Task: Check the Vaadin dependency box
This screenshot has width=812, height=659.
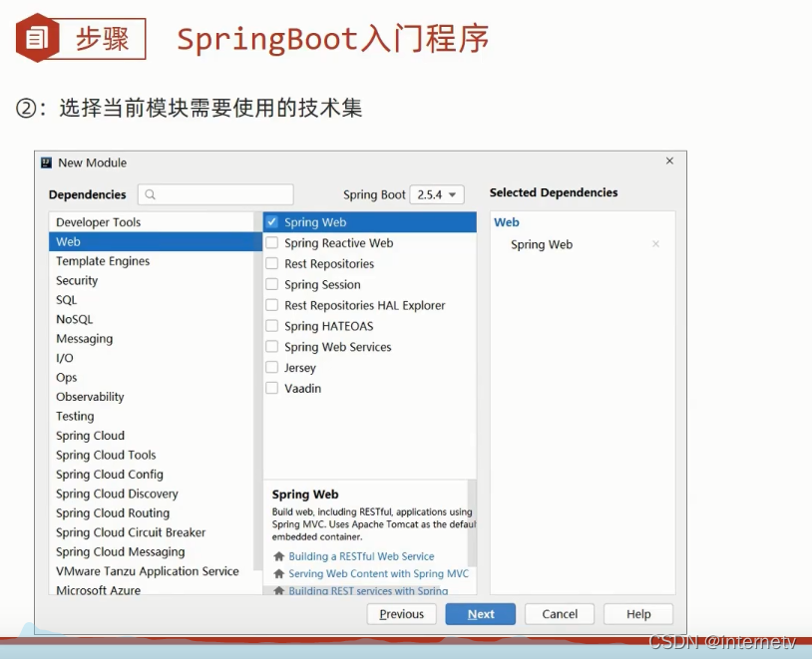Action: coord(272,388)
